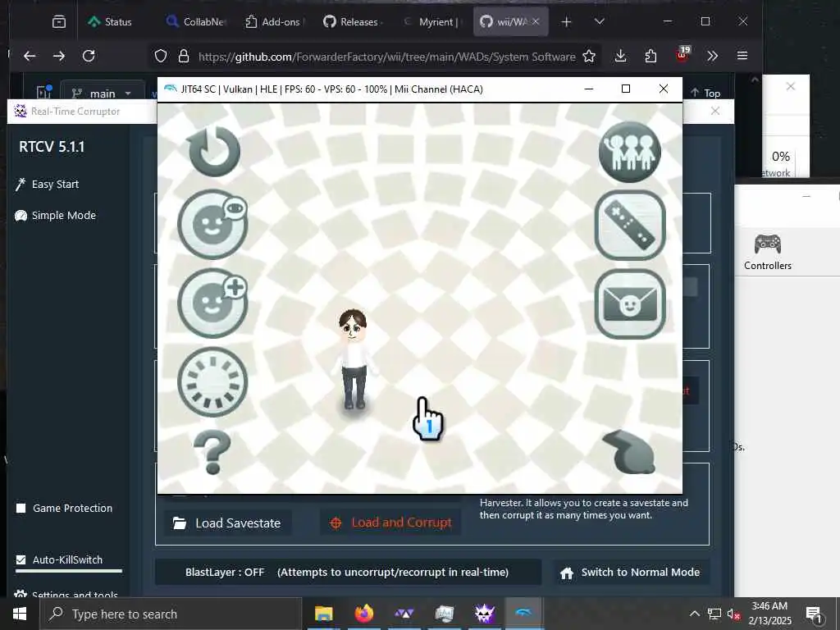Screen dimensions: 840x630
Task: Reload the GitHub page
Action: coord(89,56)
